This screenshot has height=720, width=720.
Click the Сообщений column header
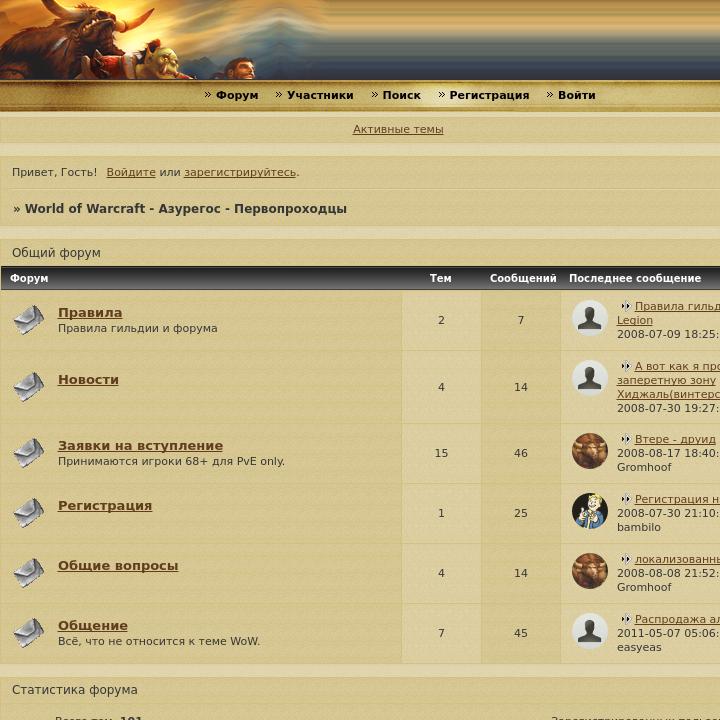[x=523, y=278]
